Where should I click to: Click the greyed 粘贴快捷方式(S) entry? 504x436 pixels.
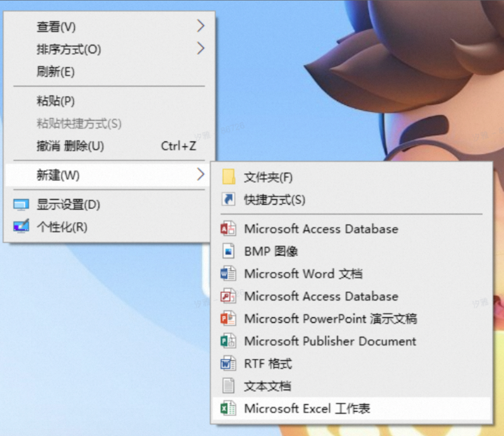click(110, 123)
